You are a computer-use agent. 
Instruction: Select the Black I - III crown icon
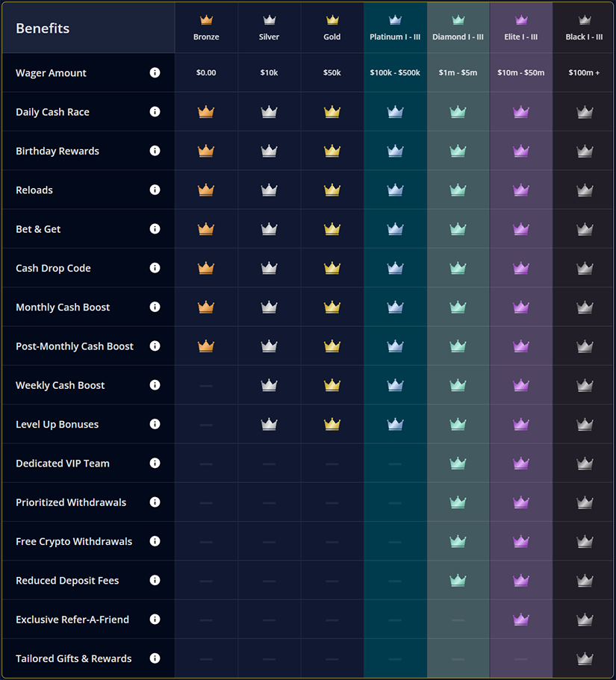[584, 20]
